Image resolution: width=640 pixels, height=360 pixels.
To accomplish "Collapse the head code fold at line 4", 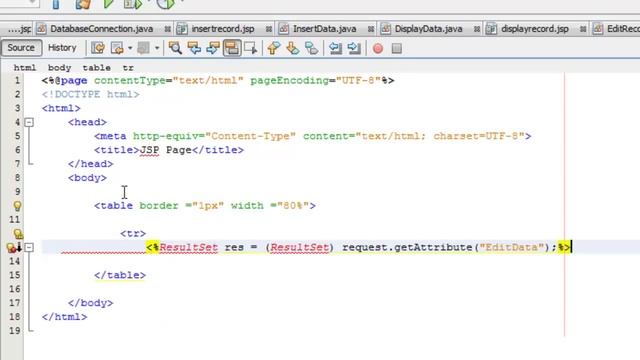I will pos(29,122).
